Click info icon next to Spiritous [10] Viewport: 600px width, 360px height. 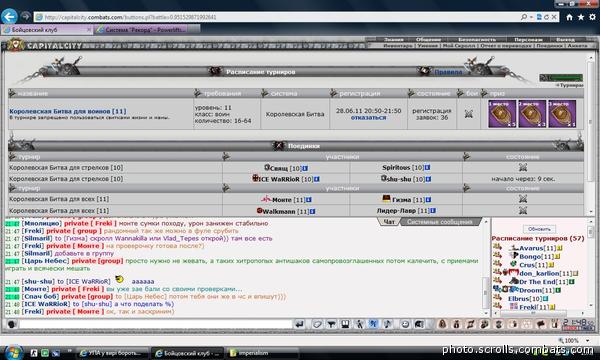pyautogui.click(x=427, y=168)
